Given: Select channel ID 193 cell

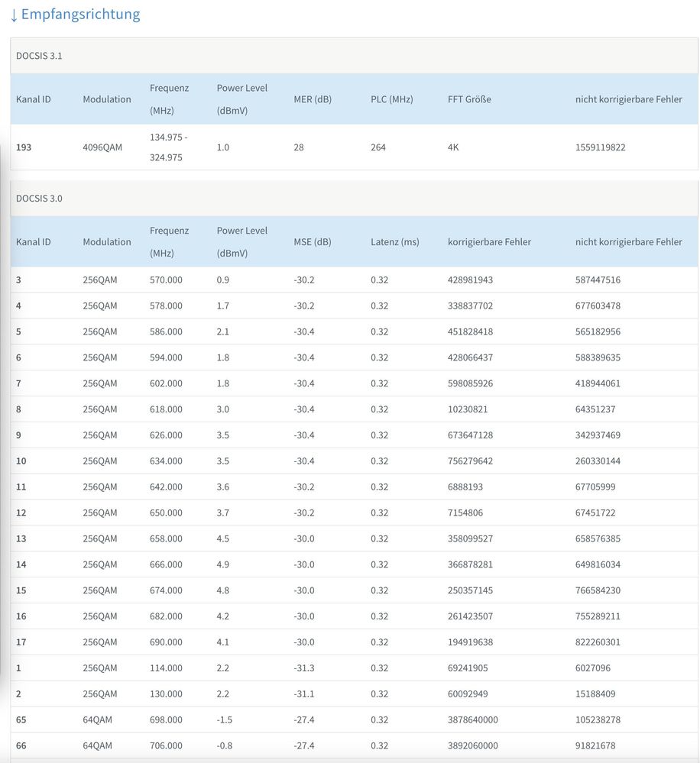Looking at the screenshot, I should tap(24, 147).
